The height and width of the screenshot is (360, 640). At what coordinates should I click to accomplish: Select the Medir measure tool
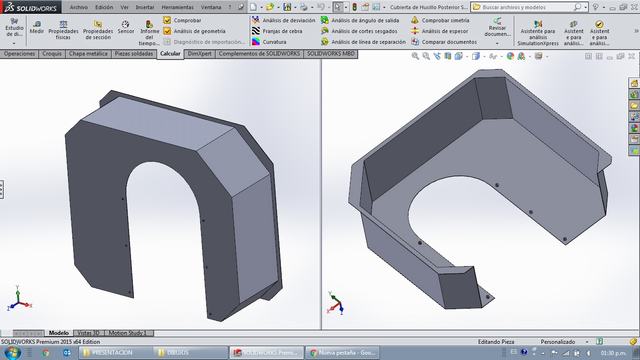(37, 27)
